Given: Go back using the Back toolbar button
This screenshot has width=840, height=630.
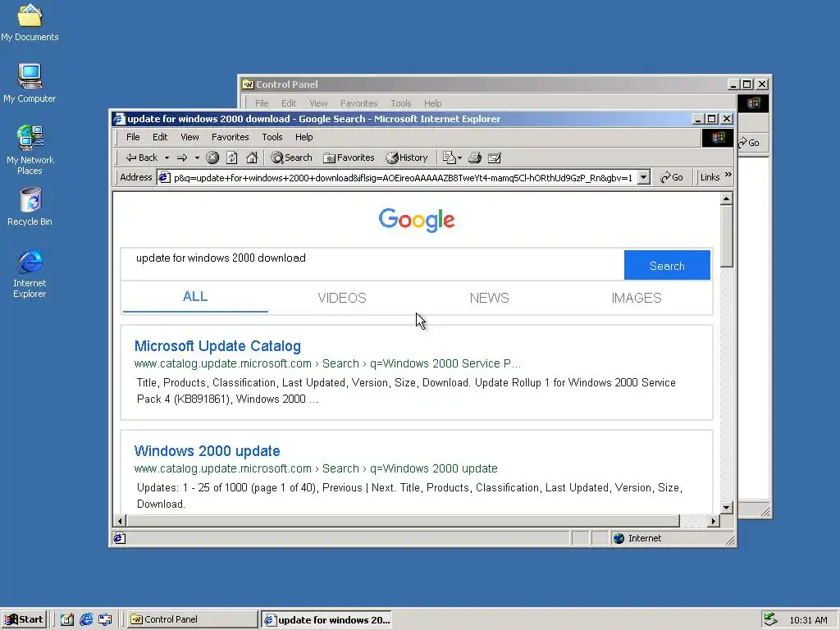Looking at the screenshot, I should (x=141, y=157).
